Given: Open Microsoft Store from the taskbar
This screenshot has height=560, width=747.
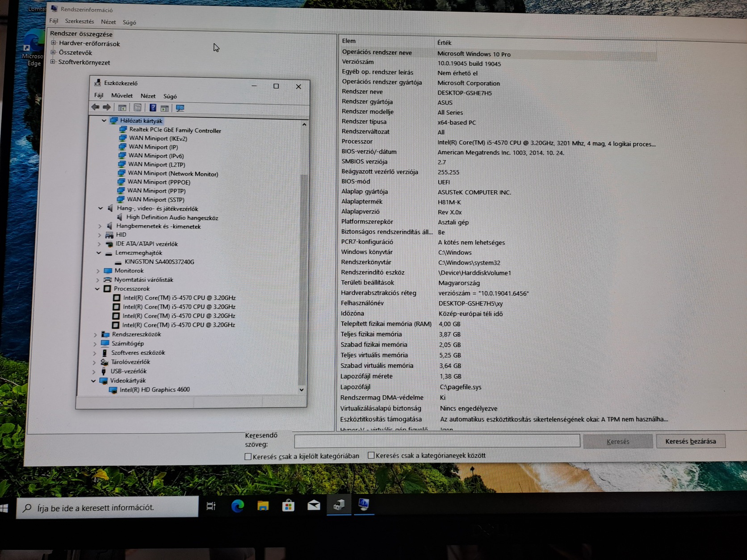Looking at the screenshot, I should (x=288, y=505).
